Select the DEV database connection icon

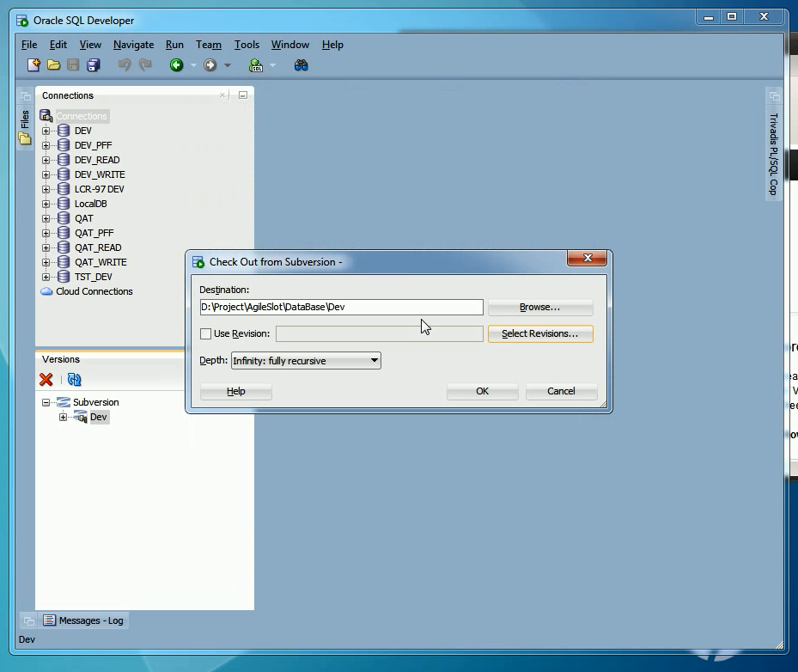click(x=64, y=131)
